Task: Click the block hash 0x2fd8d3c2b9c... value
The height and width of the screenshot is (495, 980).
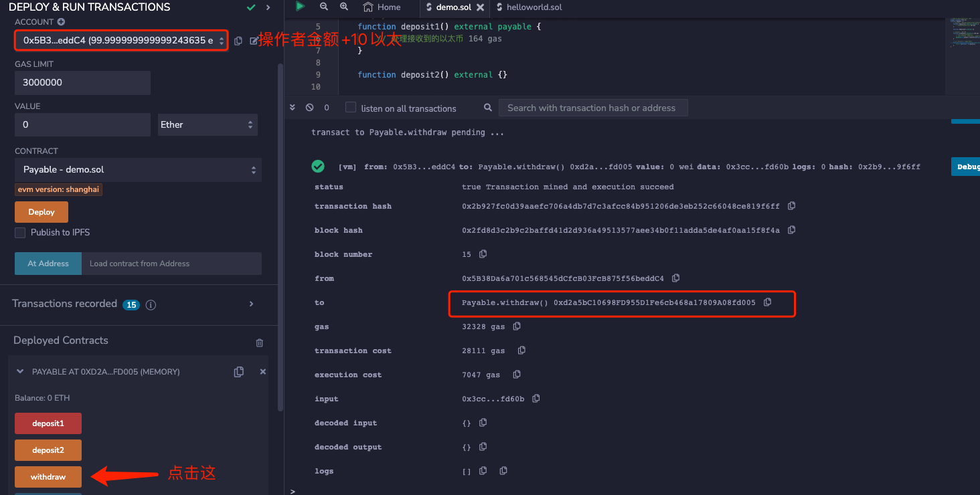Action: click(621, 230)
